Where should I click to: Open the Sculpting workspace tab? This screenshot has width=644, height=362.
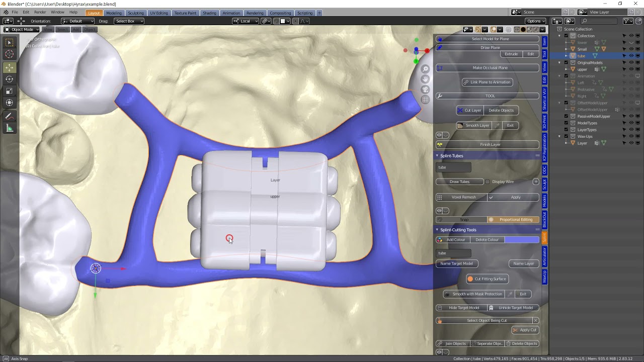(135, 13)
